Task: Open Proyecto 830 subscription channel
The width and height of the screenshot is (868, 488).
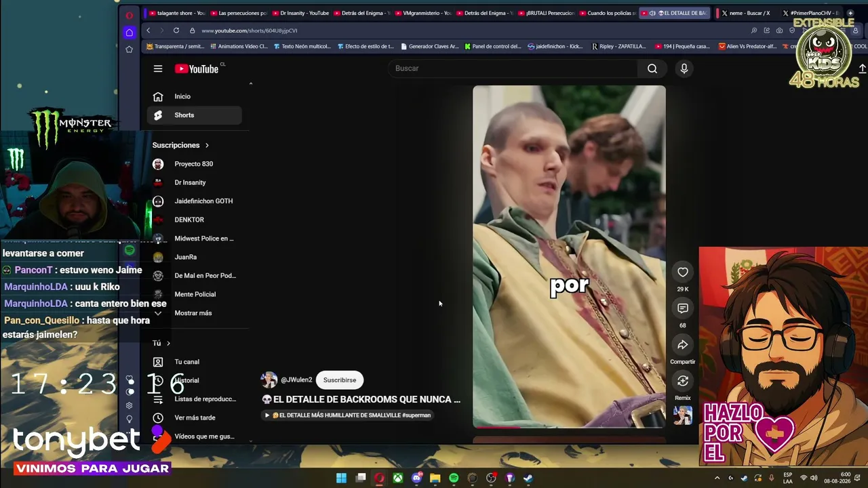Action: (x=195, y=164)
